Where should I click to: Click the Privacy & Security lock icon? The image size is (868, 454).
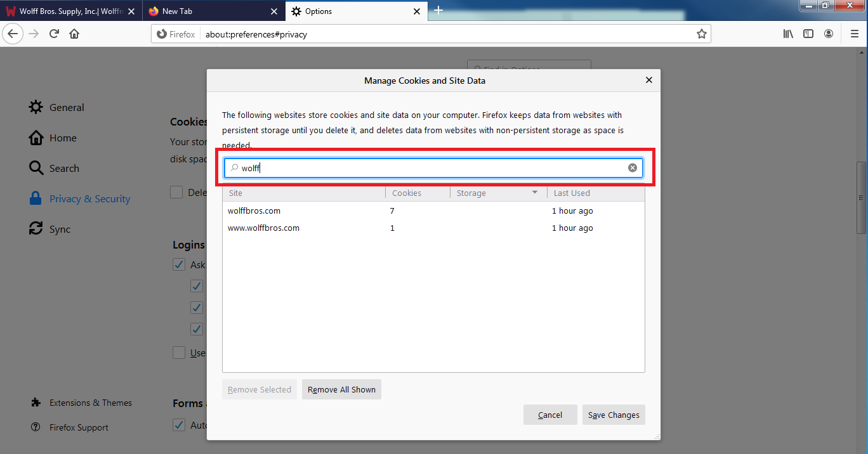[x=36, y=198]
